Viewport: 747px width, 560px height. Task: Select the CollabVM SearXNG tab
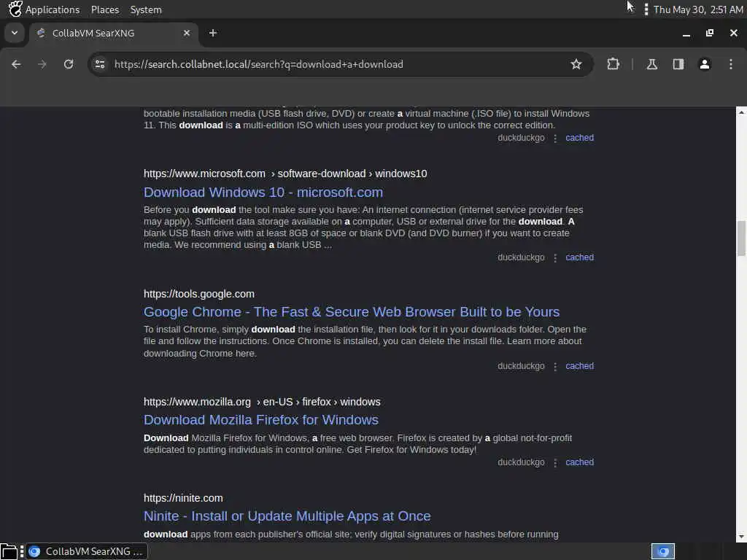115,33
